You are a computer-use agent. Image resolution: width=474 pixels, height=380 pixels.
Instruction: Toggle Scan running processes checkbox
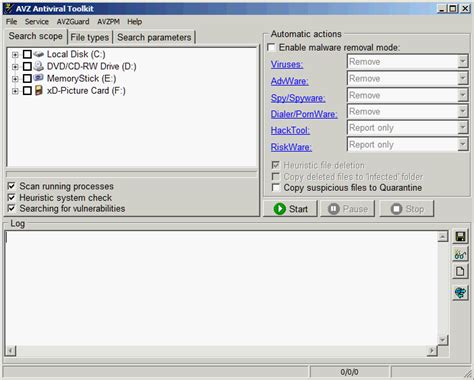coord(12,186)
